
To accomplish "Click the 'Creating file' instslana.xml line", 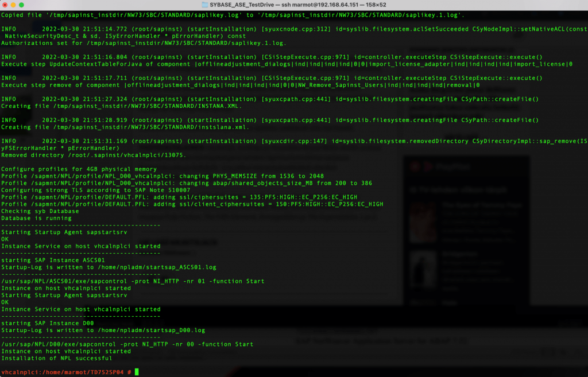I will (x=125, y=127).
